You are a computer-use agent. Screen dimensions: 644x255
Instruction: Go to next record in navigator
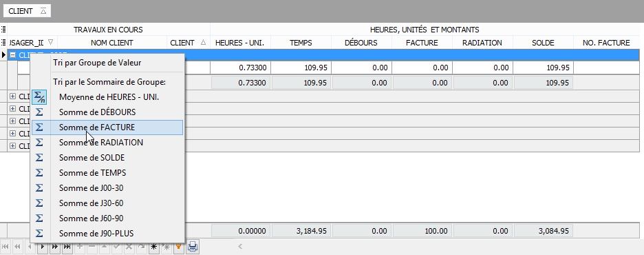pos(43,247)
